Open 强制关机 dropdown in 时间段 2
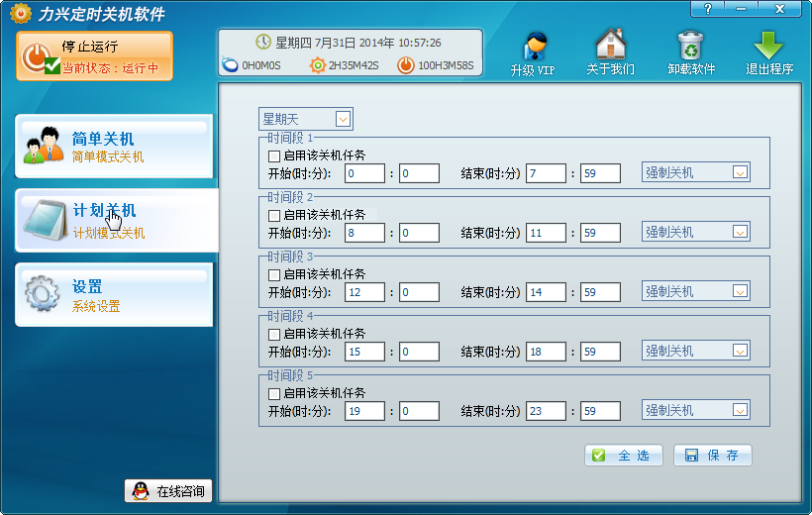The height and width of the screenshot is (515, 812). [696, 232]
